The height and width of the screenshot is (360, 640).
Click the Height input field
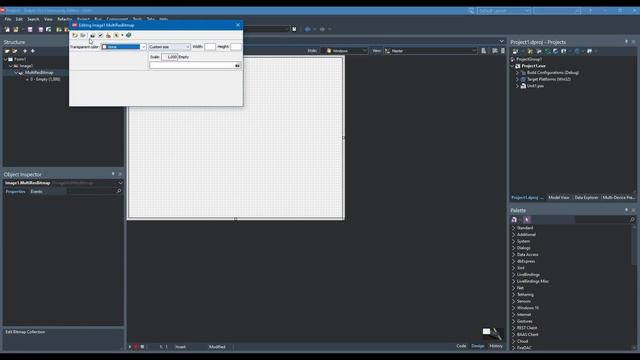point(236,47)
